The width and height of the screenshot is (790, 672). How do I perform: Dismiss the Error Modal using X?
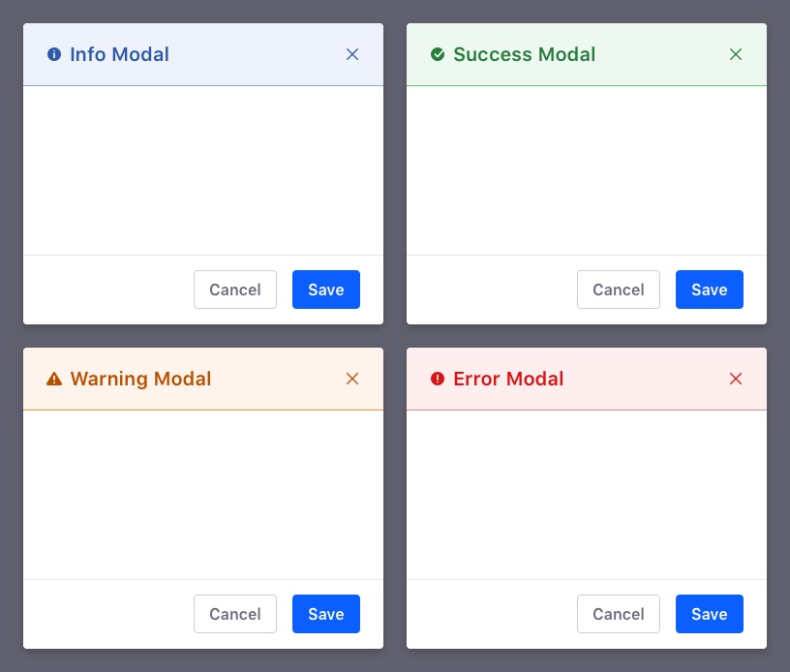tap(736, 379)
